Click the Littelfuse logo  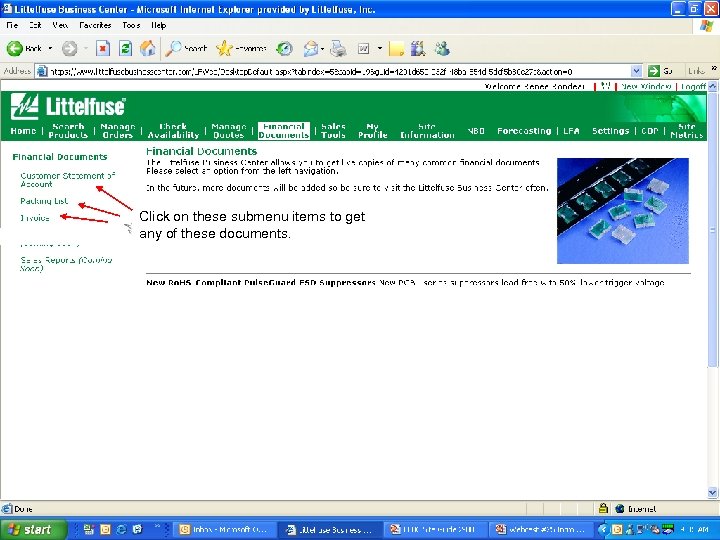pyautogui.click(x=68, y=106)
